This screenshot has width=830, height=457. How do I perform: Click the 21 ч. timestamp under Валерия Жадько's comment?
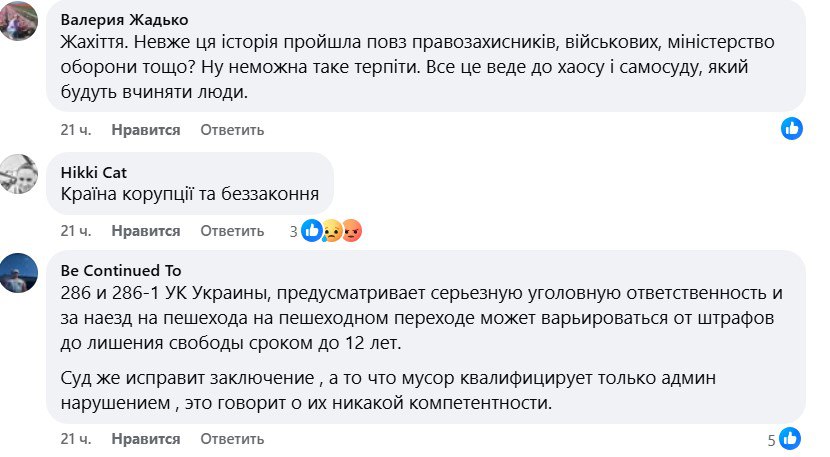coord(76,130)
